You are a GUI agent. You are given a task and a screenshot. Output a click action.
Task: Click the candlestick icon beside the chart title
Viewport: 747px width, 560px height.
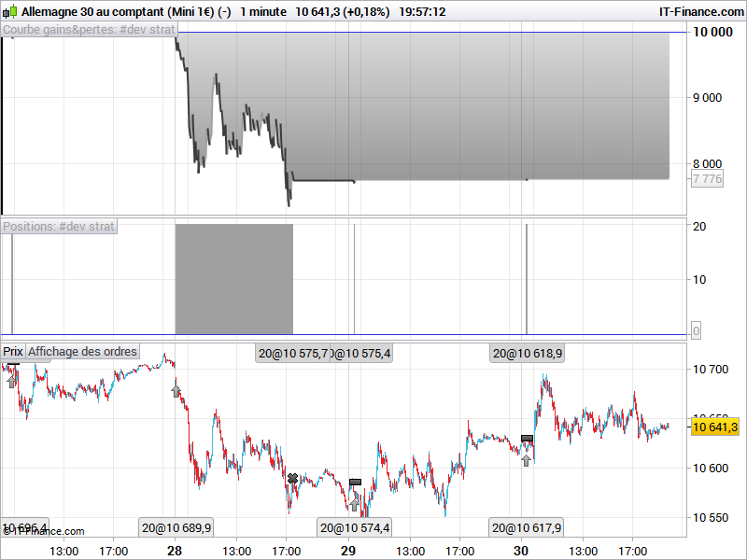pyautogui.click(x=10, y=11)
